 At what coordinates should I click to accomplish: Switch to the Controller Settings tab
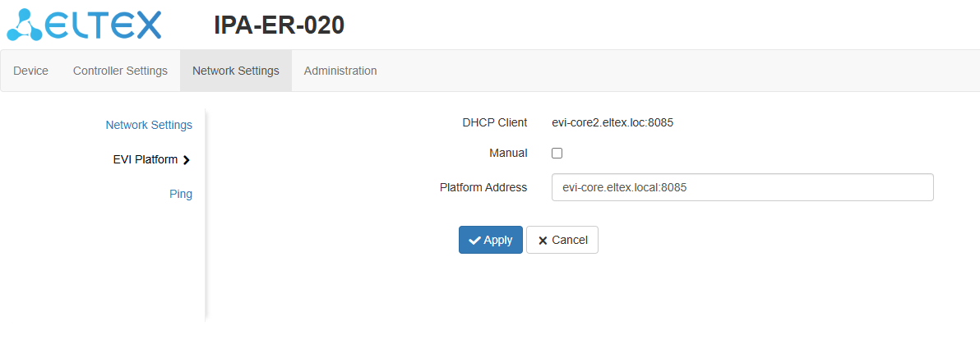click(x=120, y=71)
